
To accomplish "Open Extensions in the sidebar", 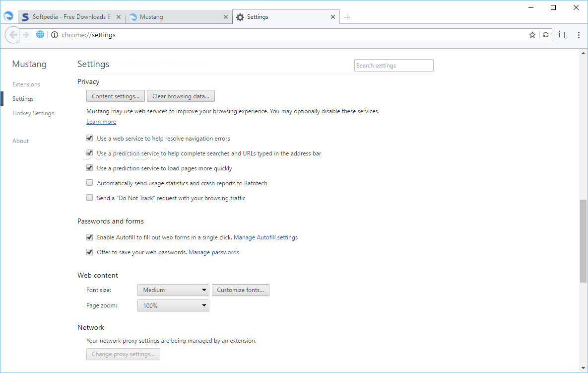I will coord(26,84).
